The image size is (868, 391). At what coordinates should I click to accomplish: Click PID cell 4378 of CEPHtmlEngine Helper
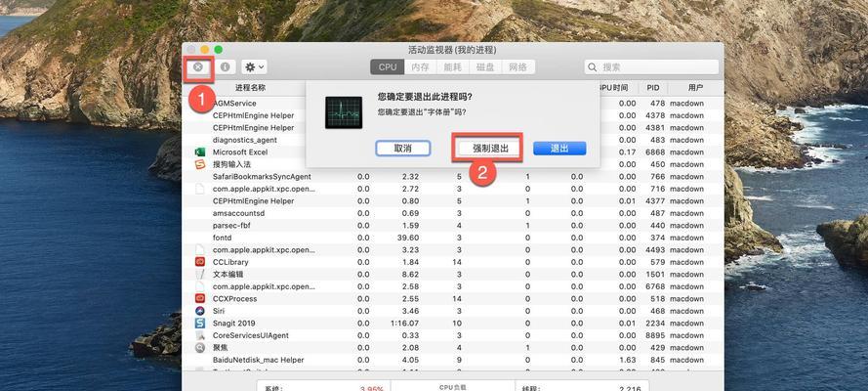coord(655,115)
